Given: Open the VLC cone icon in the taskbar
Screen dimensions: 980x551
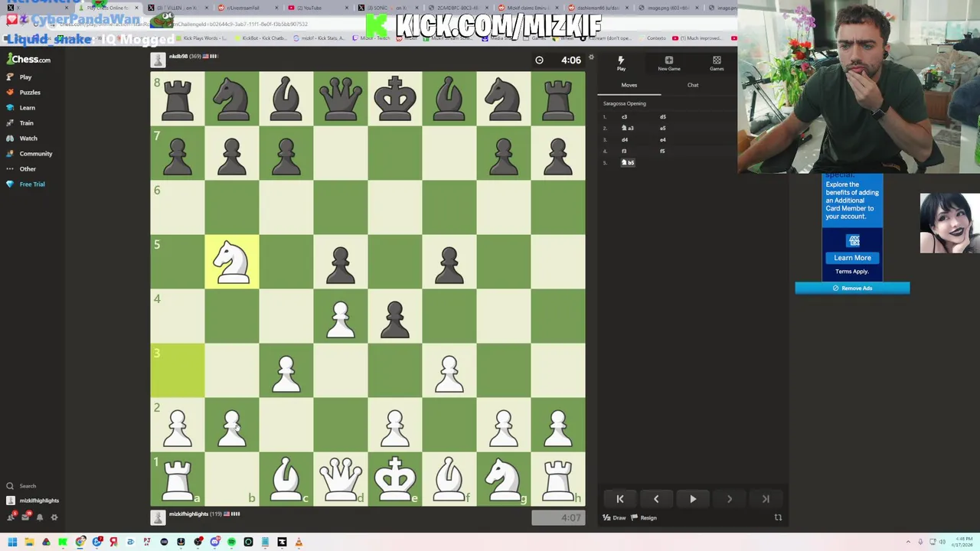Looking at the screenshot, I should (x=299, y=542).
